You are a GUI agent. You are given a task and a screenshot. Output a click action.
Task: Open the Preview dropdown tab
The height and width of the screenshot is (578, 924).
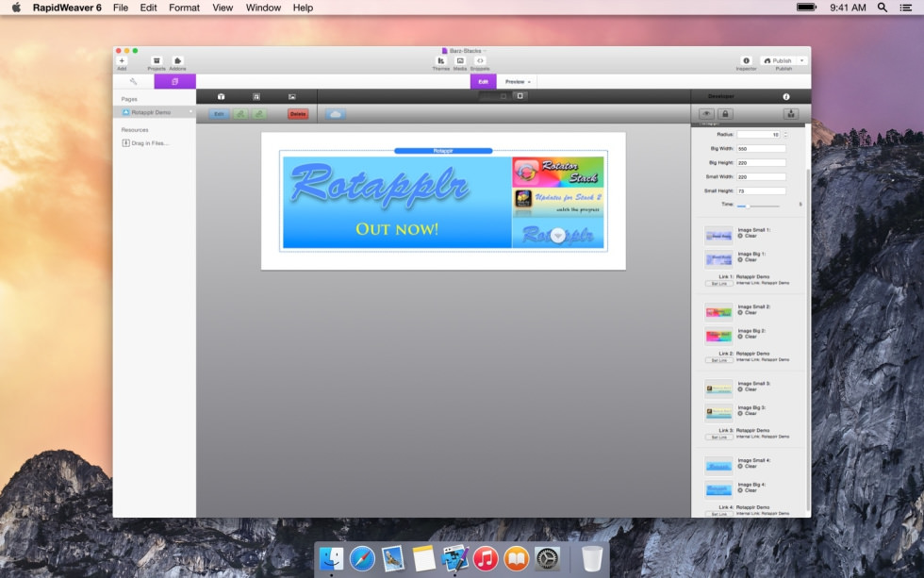coord(518,81)
